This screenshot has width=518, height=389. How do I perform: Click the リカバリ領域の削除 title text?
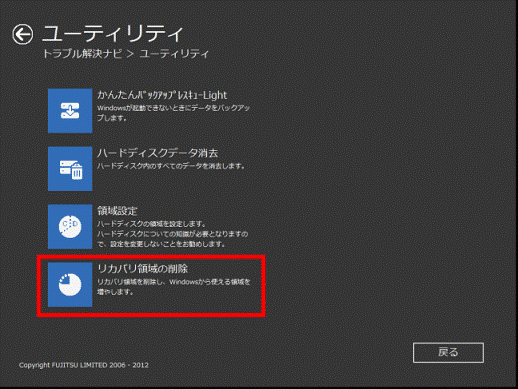[x=143, y=269]
